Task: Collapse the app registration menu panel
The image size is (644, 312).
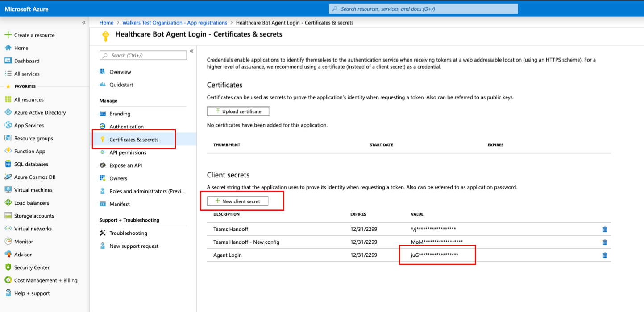Action: coord(192,51)
